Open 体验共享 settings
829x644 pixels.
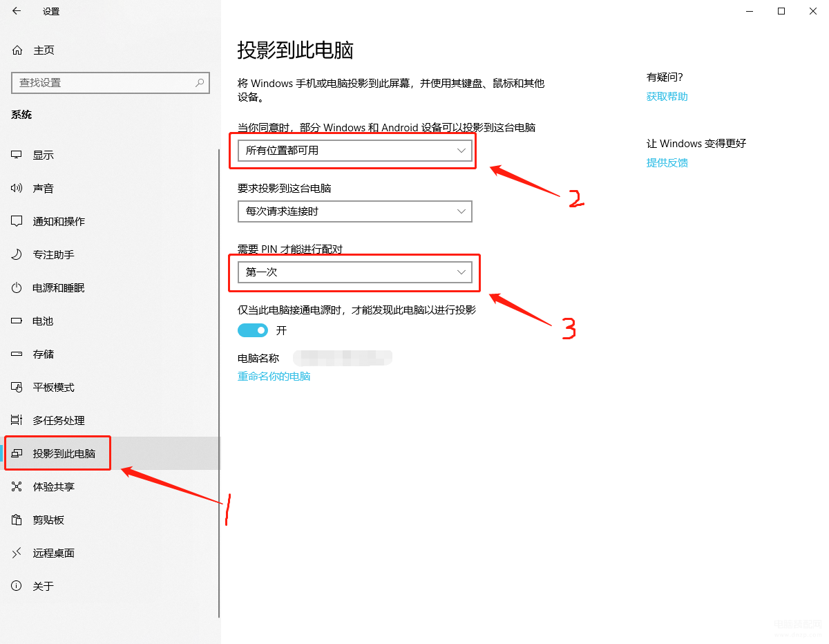tap(111, 486)
